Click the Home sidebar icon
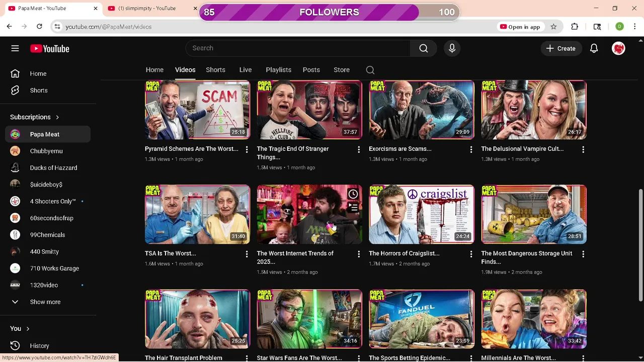The width and height of the screenshot is (644, 362). (15, 73)
